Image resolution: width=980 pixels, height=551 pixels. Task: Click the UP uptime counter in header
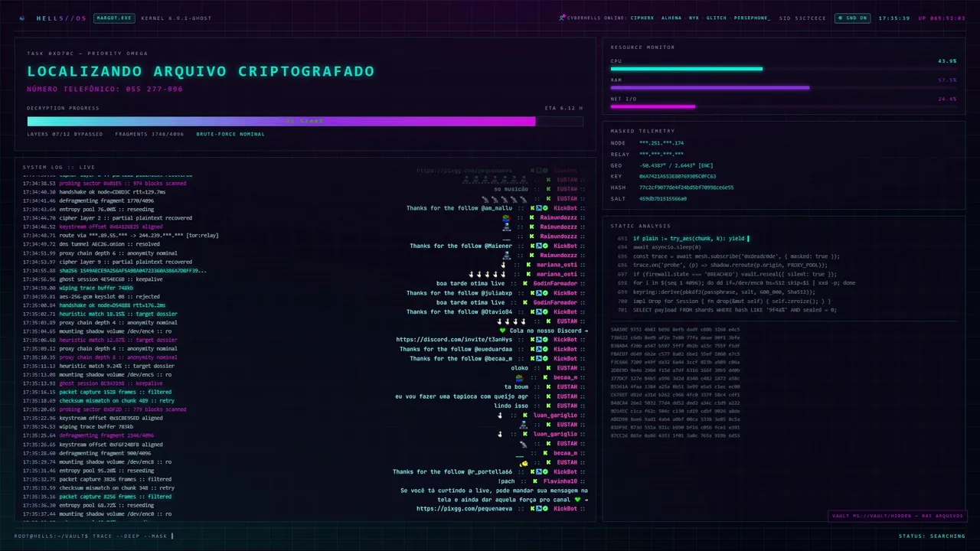coord(942,18)
